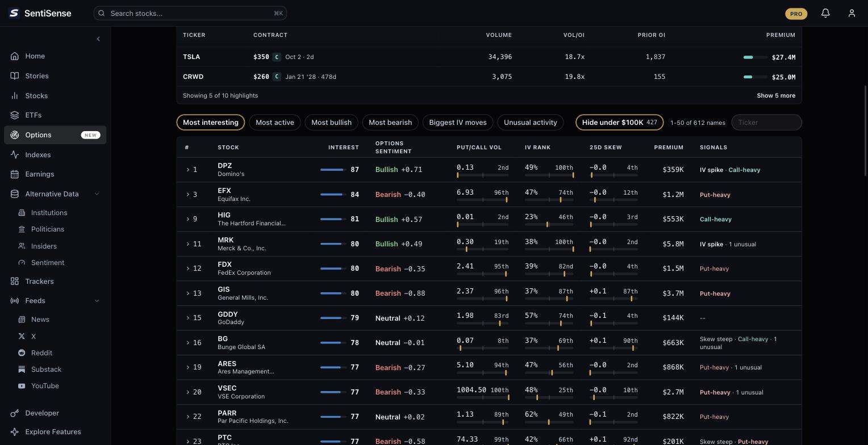The image size is (868, 445).
Task: Open the user account icon
Action: click(x=852, y=13)
